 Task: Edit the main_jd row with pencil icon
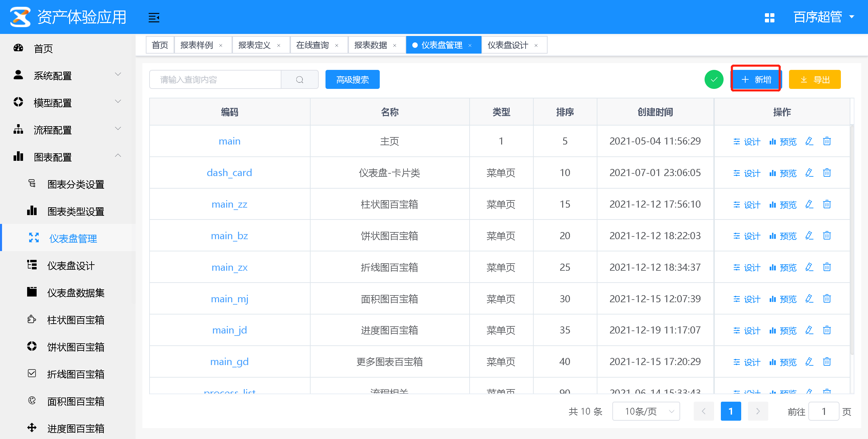click(809, 330)
